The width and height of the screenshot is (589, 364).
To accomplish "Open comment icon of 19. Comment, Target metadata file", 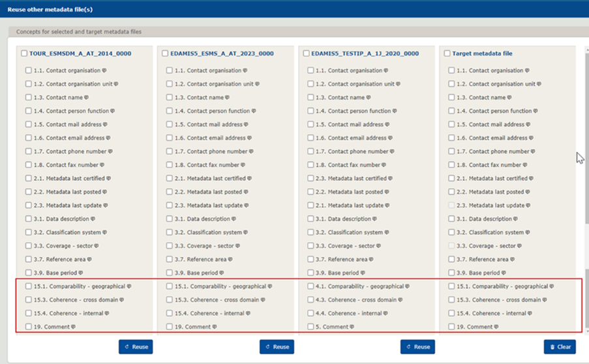I will 496,327.
